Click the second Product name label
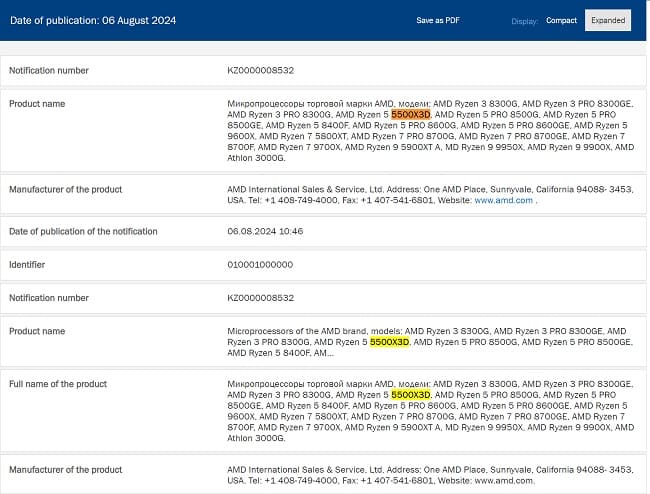The height and width of the screenshot is (494, 650). [37, 331]
